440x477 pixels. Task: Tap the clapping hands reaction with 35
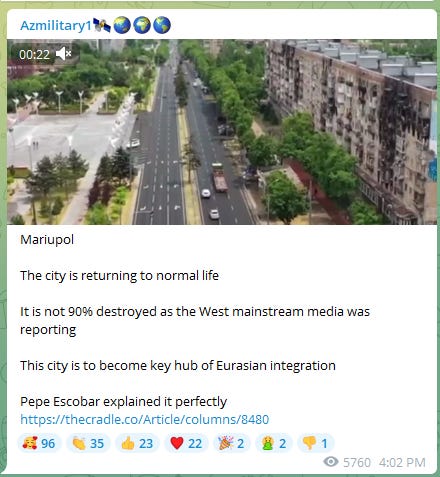tap(88, 443)
